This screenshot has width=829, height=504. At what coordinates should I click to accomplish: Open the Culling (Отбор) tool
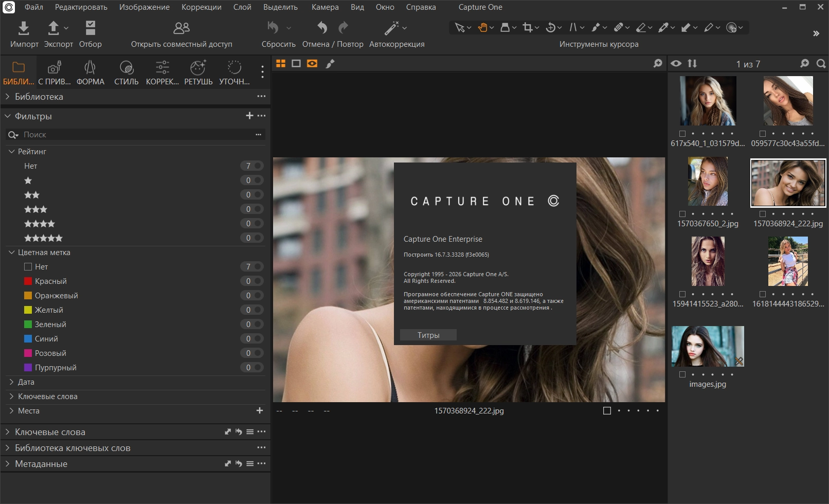pos(91,28)
